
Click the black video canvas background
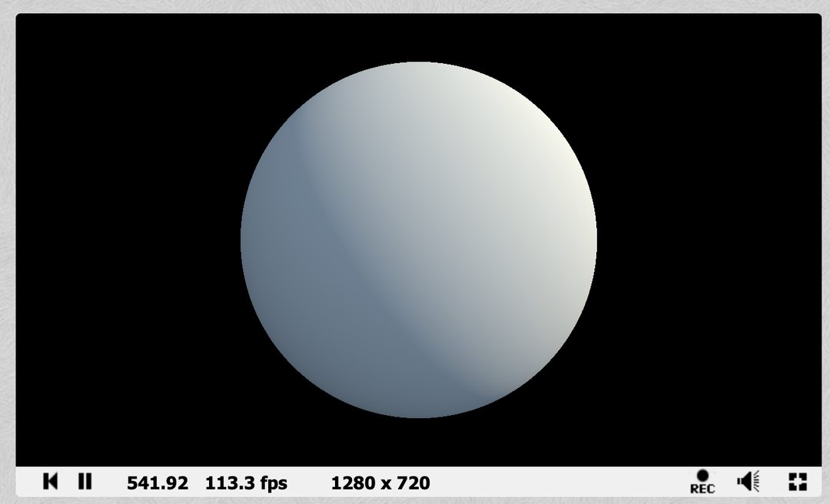(x=115, y=115)
